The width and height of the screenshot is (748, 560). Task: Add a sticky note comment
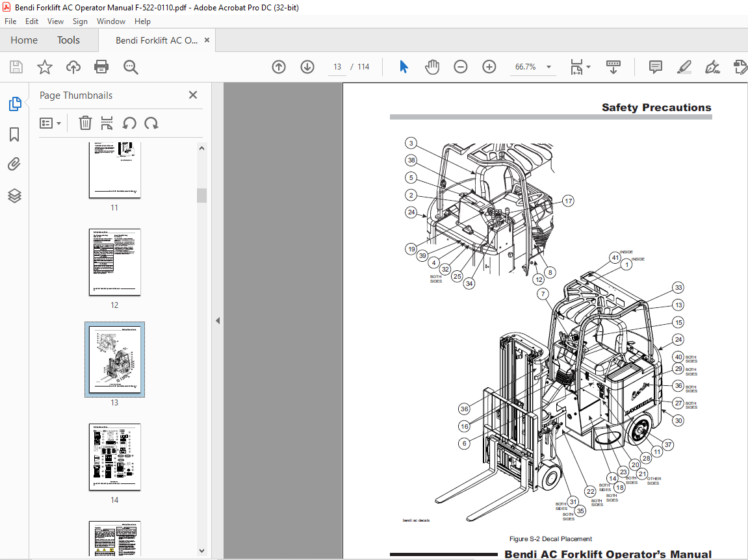tap(656, 67)
